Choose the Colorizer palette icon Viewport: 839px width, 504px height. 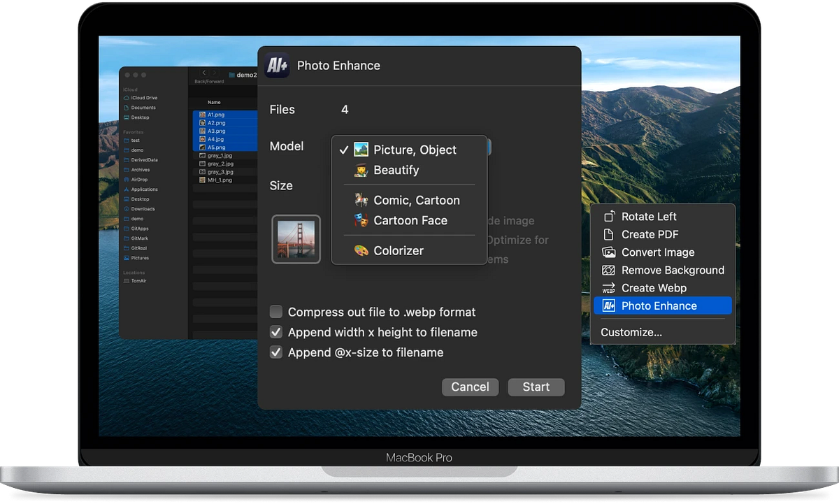(361, 250)
